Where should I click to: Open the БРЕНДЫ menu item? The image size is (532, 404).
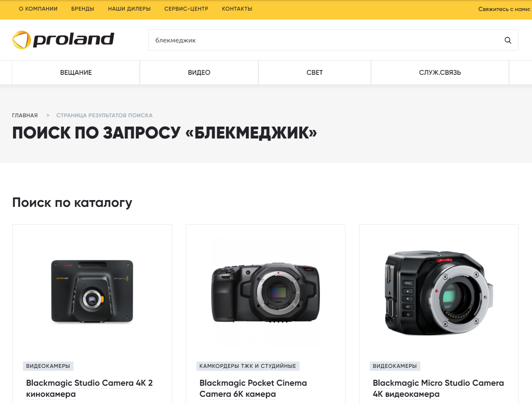83,9
